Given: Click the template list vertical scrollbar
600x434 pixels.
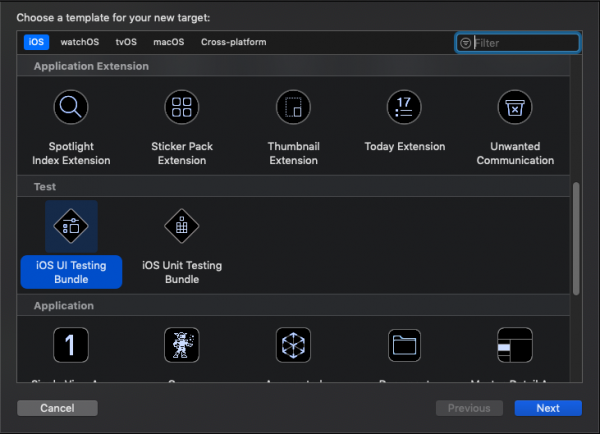Looking at the screenshot, I should point(575,238).
